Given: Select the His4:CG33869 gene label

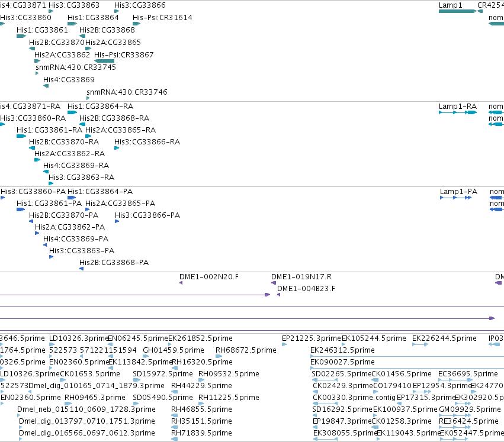Looking at the screenshot, I should pyautogui.click(x=69, y=80).
